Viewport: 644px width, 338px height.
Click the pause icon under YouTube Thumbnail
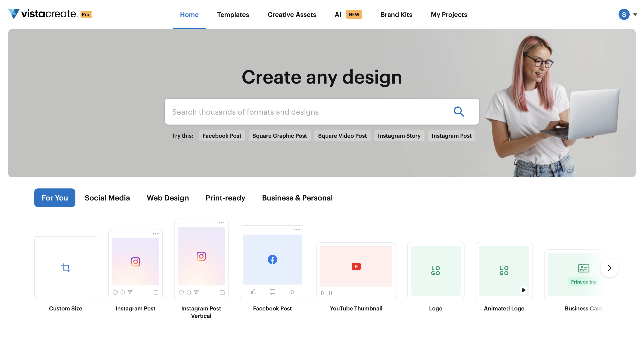[330, 292]
